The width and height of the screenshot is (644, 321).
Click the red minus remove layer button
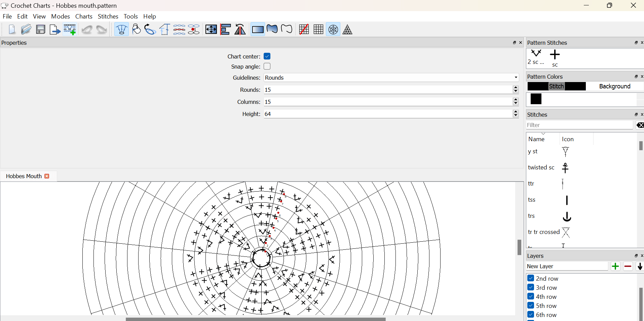pyautogui.click(x=628, y=267)
